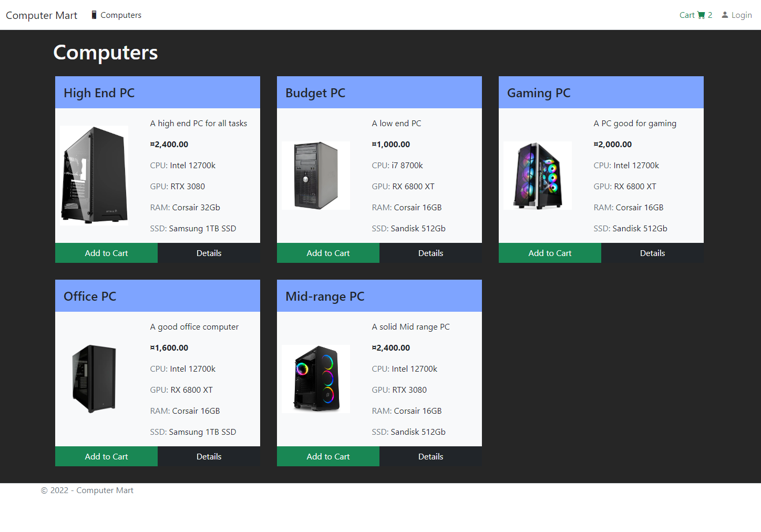Click the Budget PC tower image
Screen dimensions: 761x532
[316, 176]
